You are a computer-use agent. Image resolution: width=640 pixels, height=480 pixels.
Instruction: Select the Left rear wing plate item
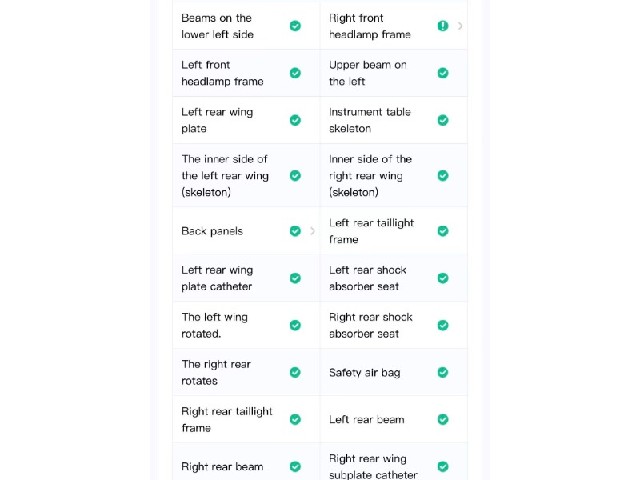tap(246, 120)
